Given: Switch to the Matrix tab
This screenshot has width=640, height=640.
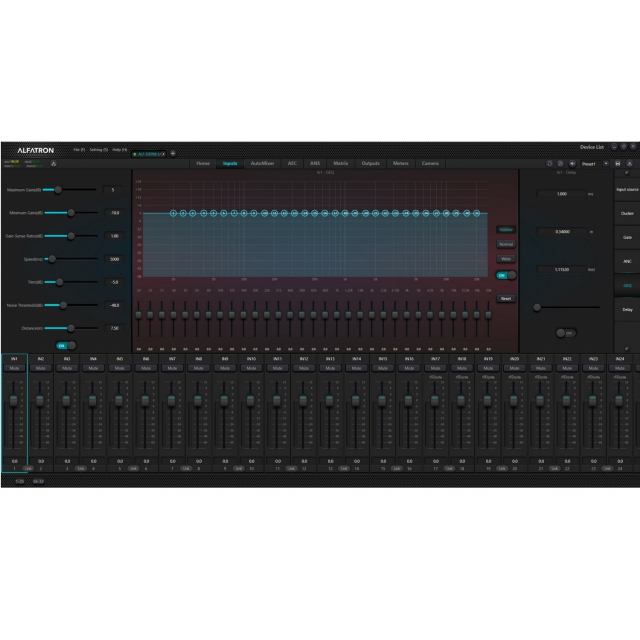Looking at the screenshot, I should click(341, 163).
